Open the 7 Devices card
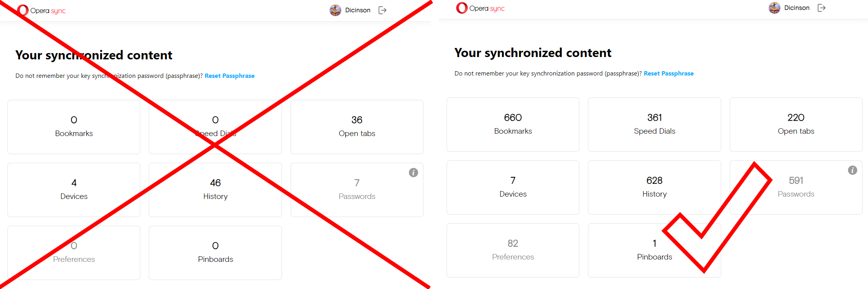The height and width of the screenshot is (289, 868). point(513,188)
